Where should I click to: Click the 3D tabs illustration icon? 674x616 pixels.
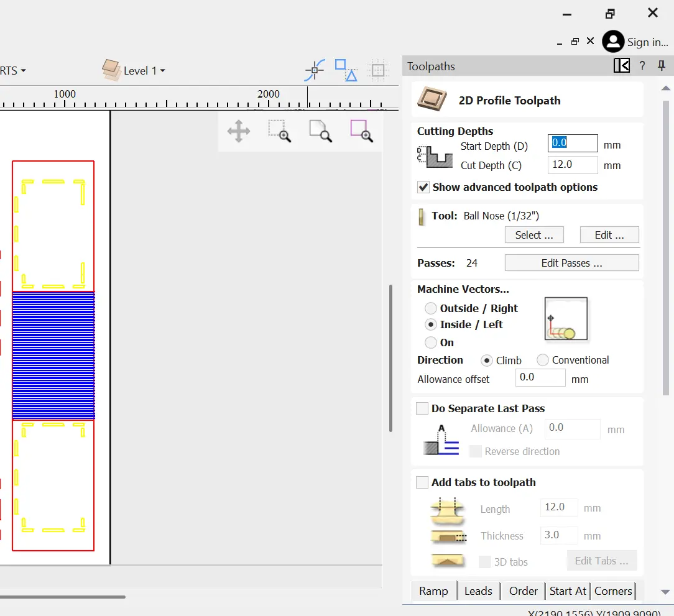[x=448, y=561]
